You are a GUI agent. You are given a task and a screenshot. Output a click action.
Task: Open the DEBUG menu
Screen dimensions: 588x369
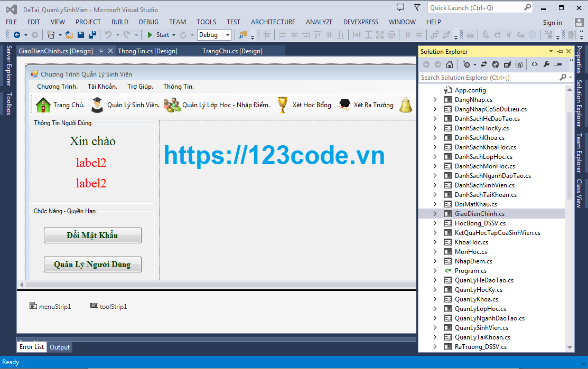[x=148, y=22]
